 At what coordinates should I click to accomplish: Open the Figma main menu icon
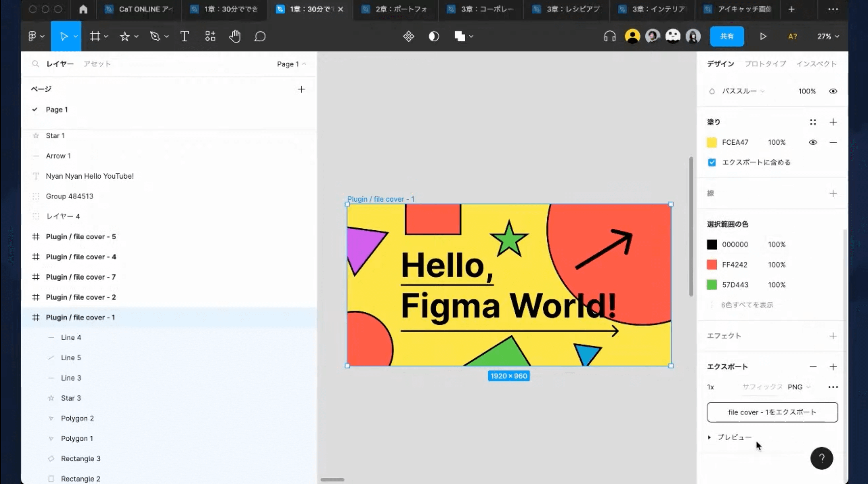[33, 36]
